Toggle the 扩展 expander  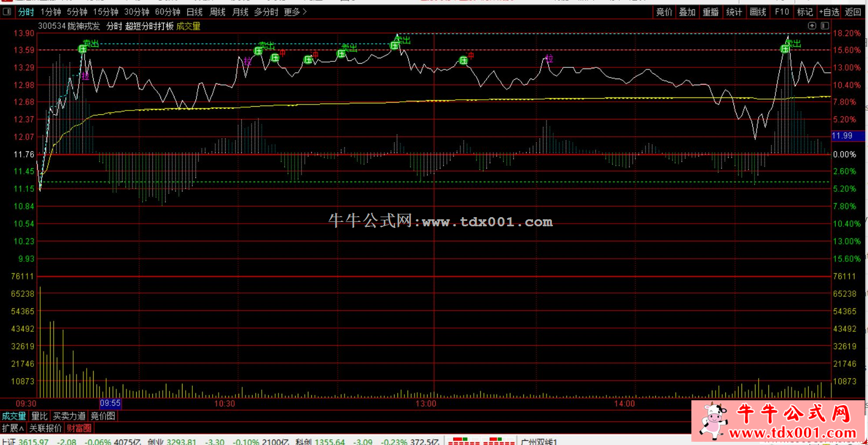(13, 428)
